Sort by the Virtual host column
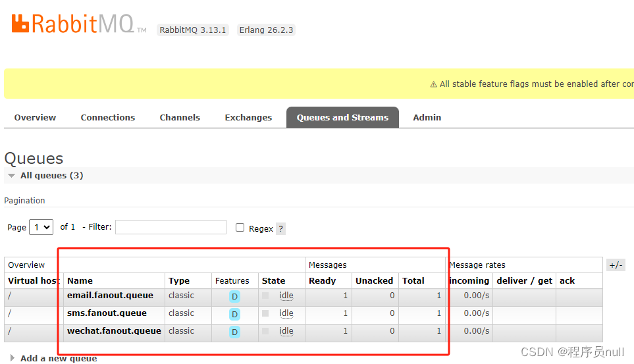Screen dimensions: 634x364 [34, 280]
